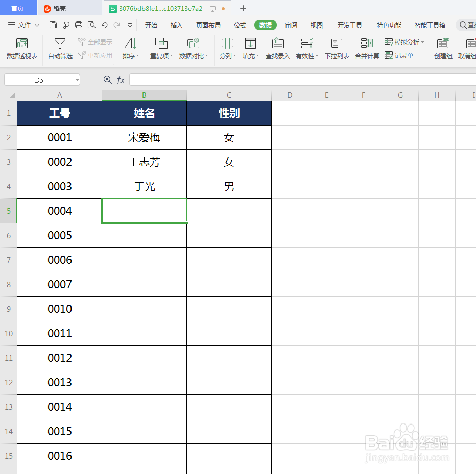The image size is (476, 474).
Task: Select the 工号 header cell
Action: click(x=59, y=113)
